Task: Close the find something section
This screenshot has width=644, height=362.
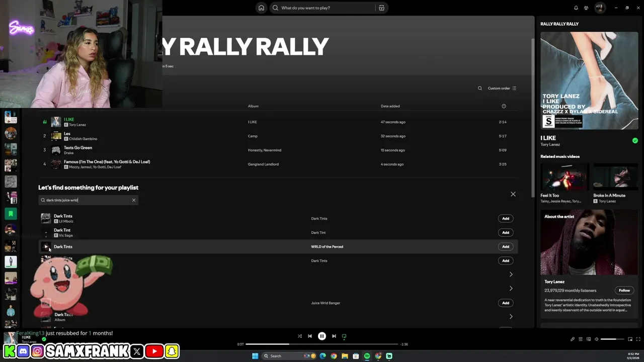Action: coord(513,194)
